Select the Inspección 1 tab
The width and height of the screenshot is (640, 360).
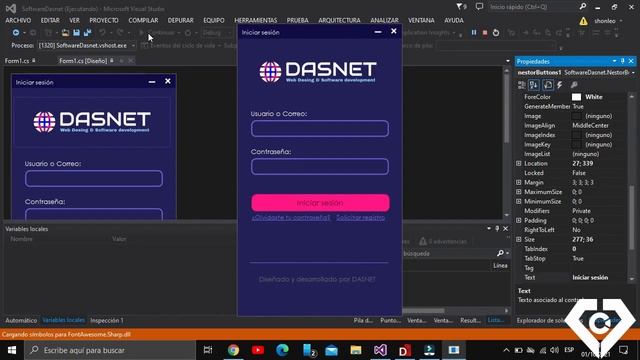pos(107,320)
